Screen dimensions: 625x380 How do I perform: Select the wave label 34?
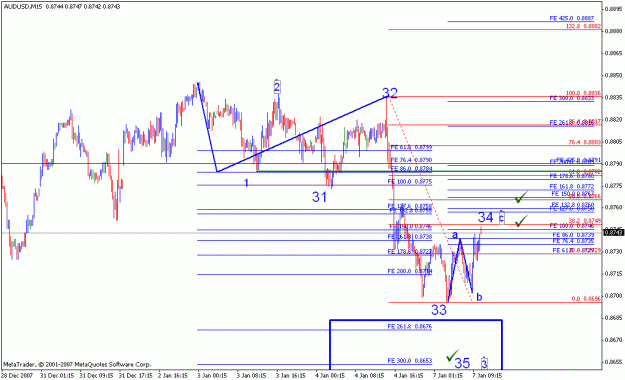pos(485,217)
